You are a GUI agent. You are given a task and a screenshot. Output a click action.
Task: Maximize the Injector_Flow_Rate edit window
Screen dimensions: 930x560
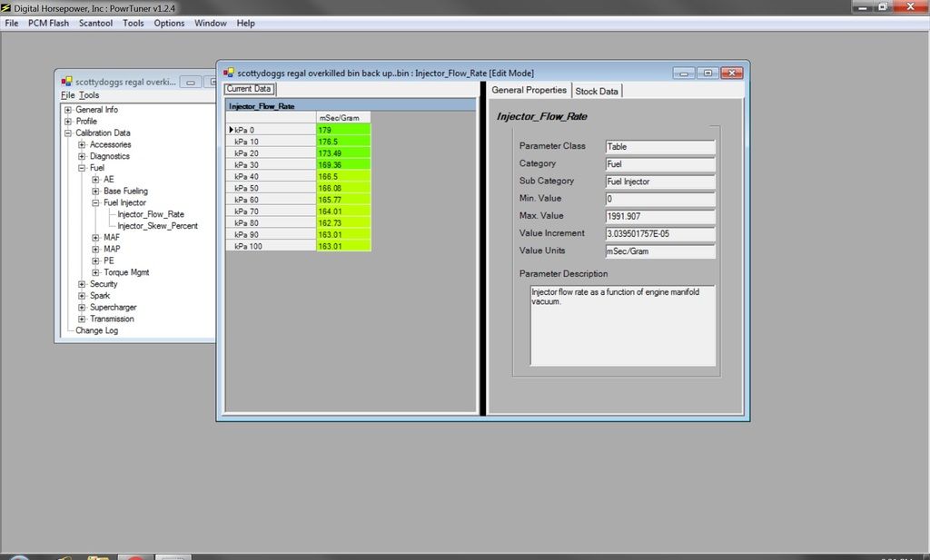pos(707,73)
